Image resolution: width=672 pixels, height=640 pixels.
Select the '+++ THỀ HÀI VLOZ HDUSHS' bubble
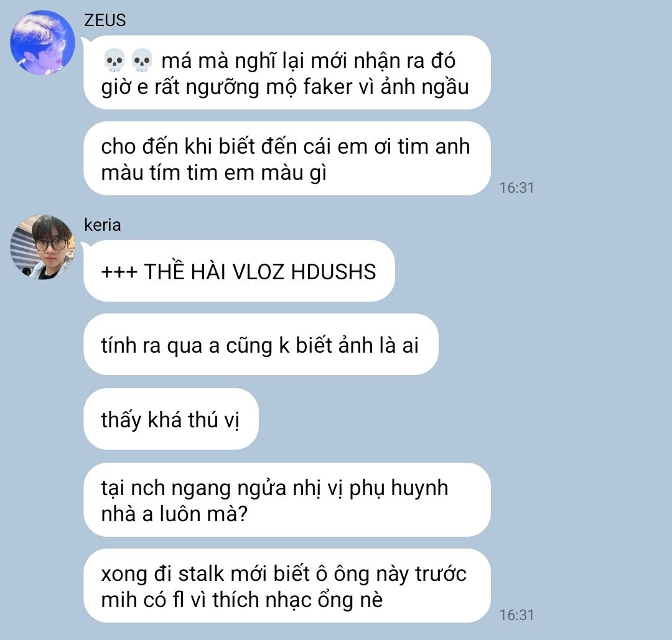239,271
